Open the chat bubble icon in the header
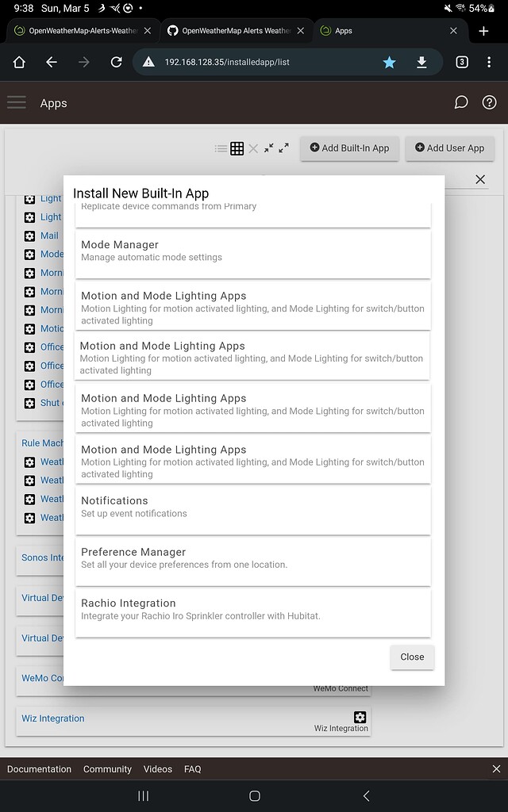Image resolution: width=508 pixels, height=812 pixels. point(461,102)
